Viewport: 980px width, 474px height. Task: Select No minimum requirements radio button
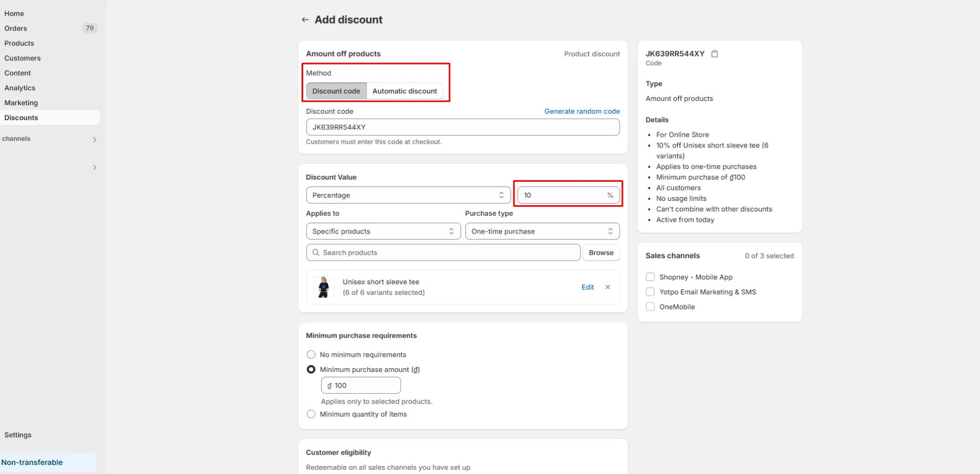point(311,354)
